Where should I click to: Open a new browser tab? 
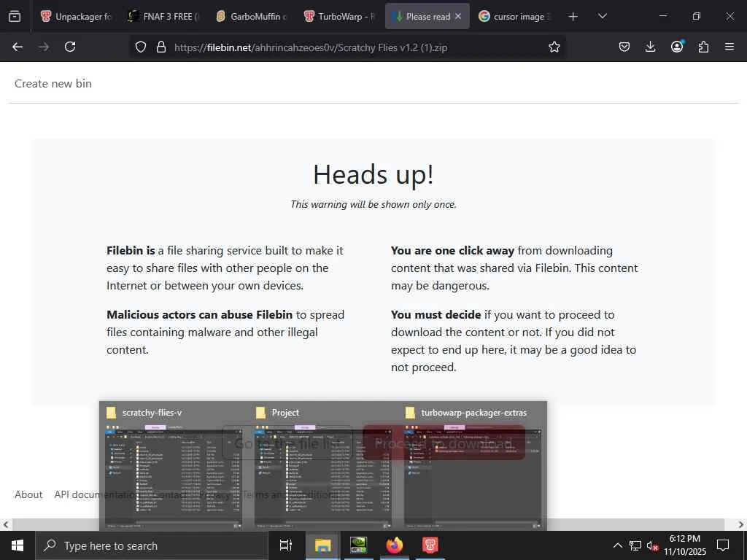click(573, 16)
